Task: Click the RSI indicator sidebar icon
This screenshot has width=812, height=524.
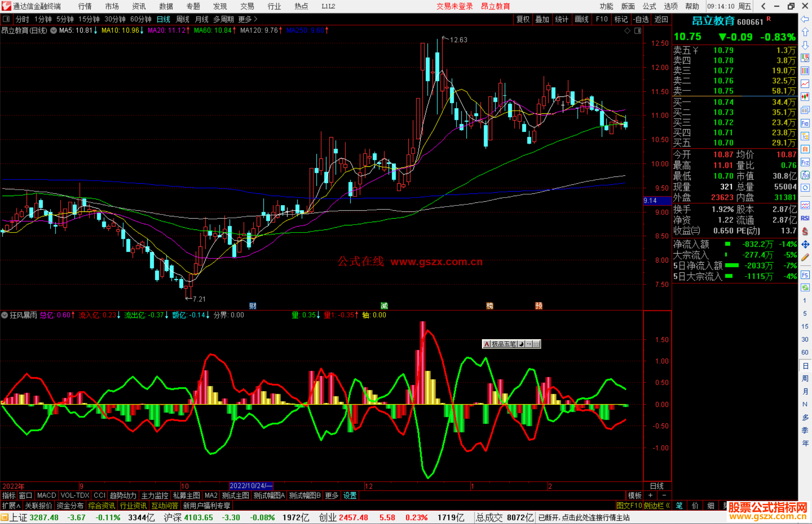Action: (805, 218)
